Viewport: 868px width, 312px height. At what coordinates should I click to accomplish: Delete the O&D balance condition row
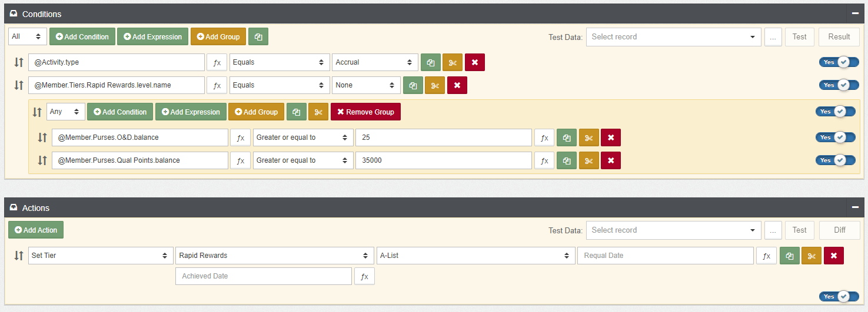tap(611, 137)
